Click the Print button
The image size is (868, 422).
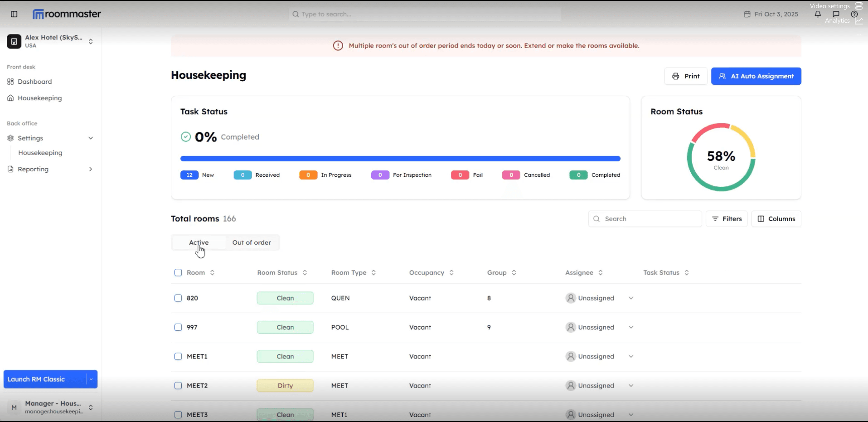[x=685, y=76]
